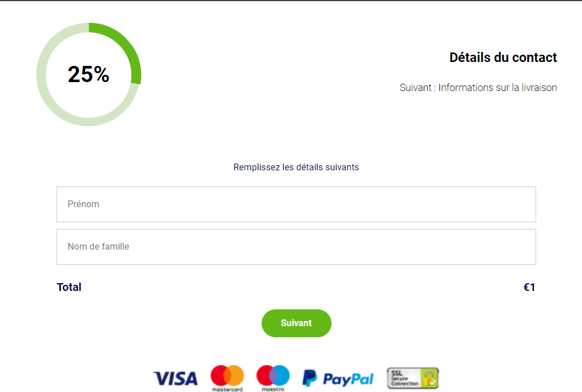Screen dimensions: 582x392
Task: Click the Total label
Action: [x=69, y=287]
